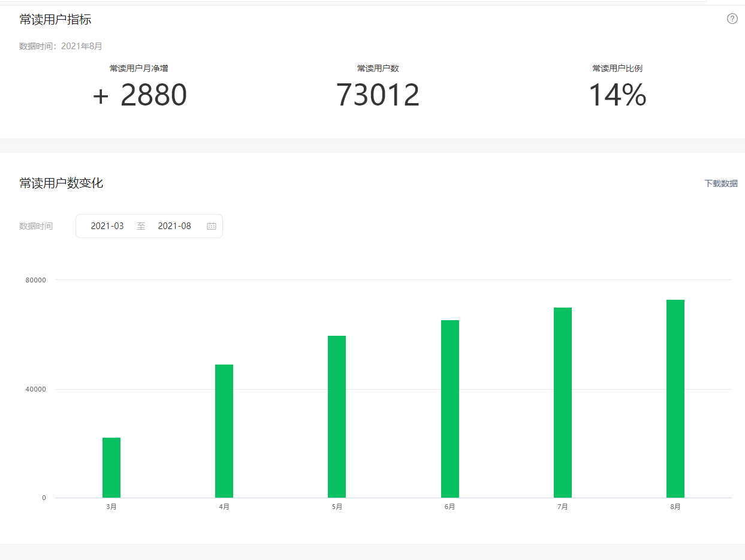Select the 至 separator in date range
This screenshot has width=745, height=560.
tap(141, 226)
